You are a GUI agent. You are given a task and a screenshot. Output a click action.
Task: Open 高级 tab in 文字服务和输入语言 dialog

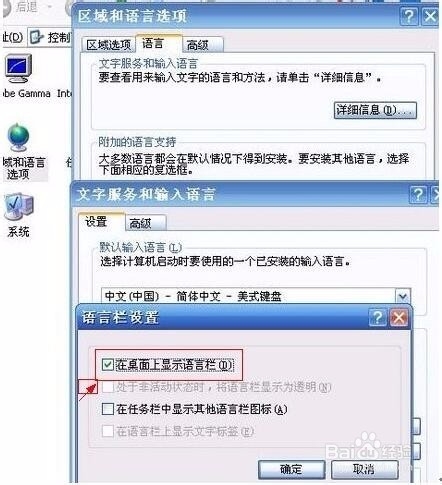point(145,223)
